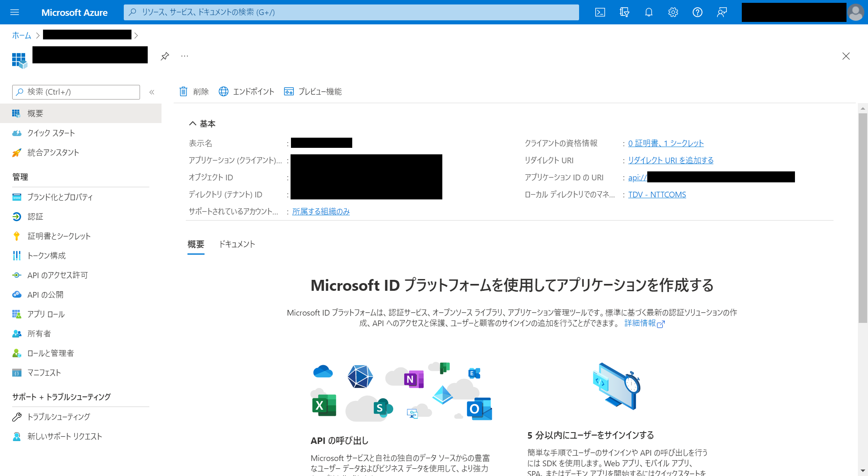Click 5 分以内にユーザーをサインインする heading
868x476 pixels.
[x=590, y=435]
